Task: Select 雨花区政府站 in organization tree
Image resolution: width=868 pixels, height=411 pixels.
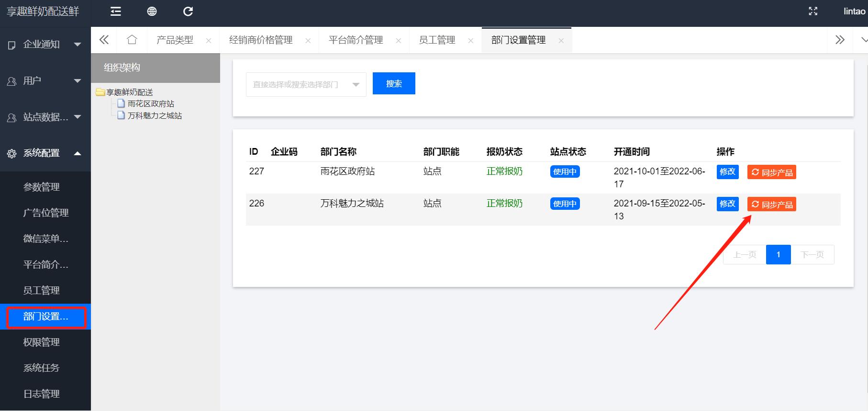Action: tap(151, 104)
